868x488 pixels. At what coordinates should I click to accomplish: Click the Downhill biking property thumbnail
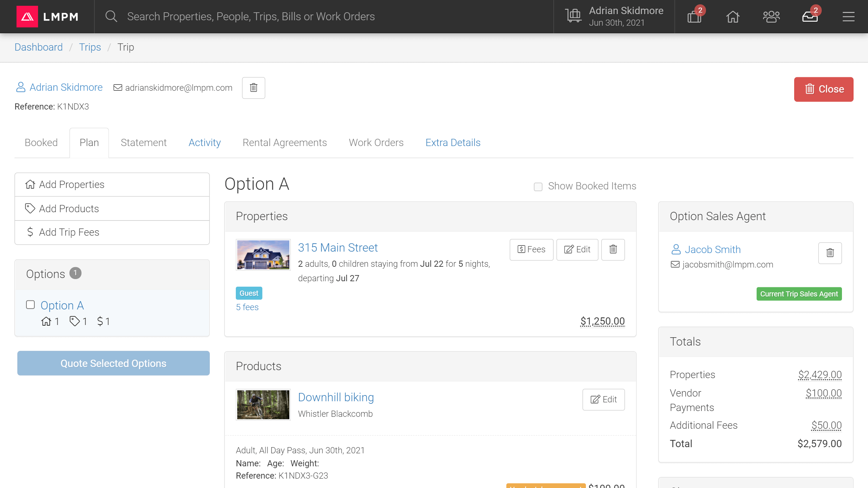click(x=262, y=404)
